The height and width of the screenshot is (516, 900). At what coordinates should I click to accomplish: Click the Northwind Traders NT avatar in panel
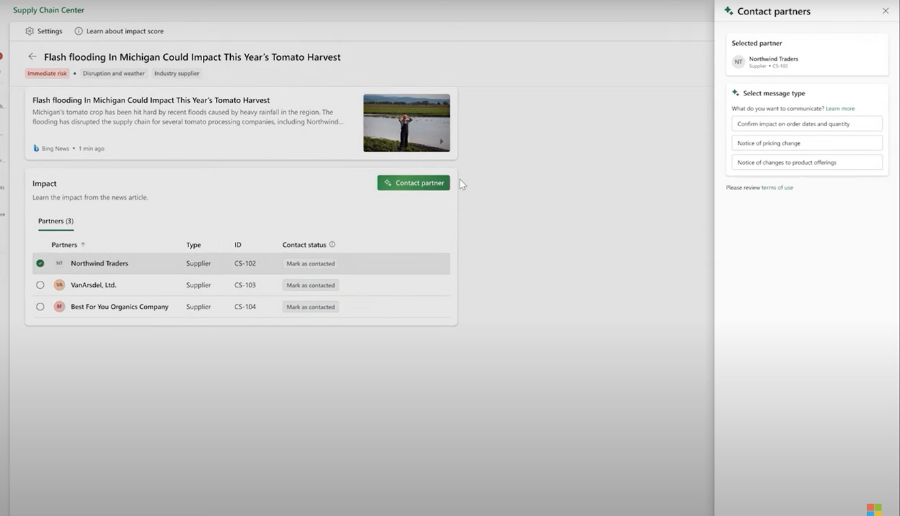(738, 62)
